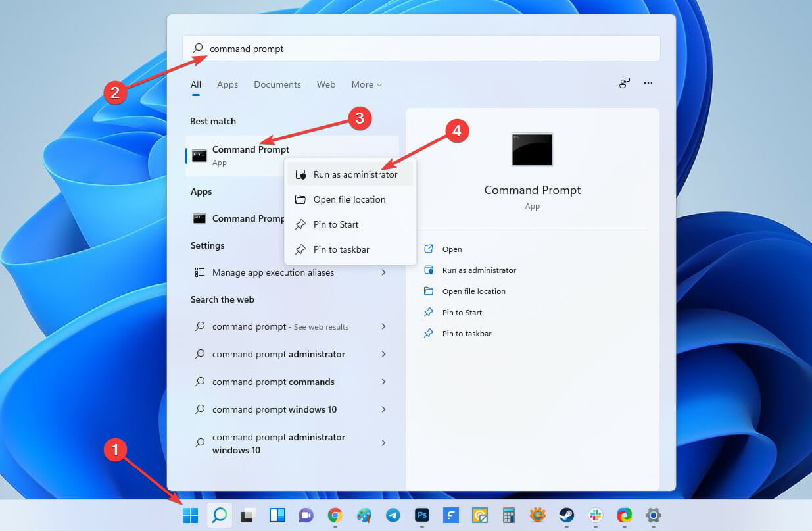Click the Search magnifier taskbar icon
The width and height of the screenshot is (812, 531).
pos(219,515)
